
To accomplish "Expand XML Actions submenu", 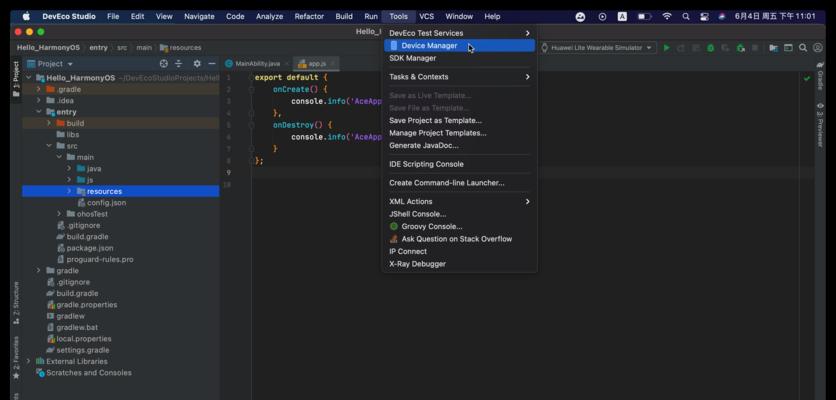I will point(459,202).
